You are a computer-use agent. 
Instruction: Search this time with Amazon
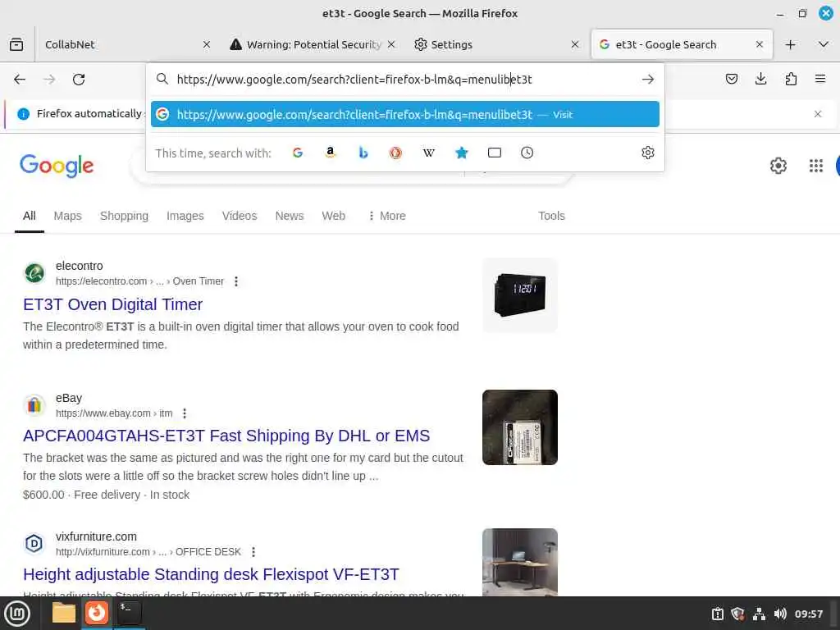(x=331, y=153)
